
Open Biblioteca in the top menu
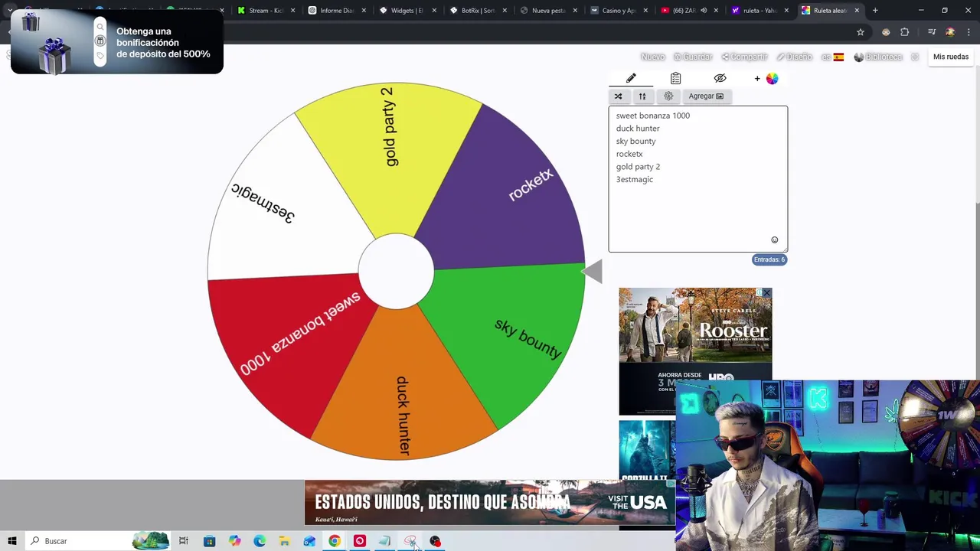coord(878,57)
